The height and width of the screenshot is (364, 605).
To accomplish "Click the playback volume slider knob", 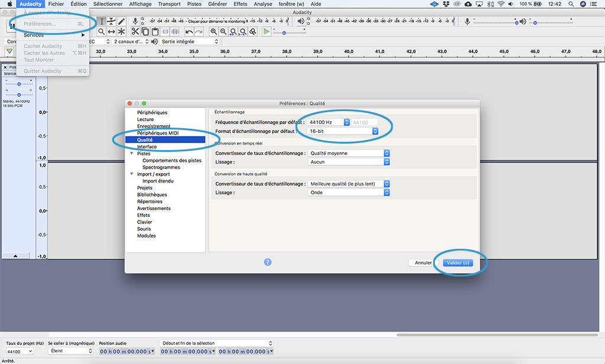I will click(x=535, y=23).
